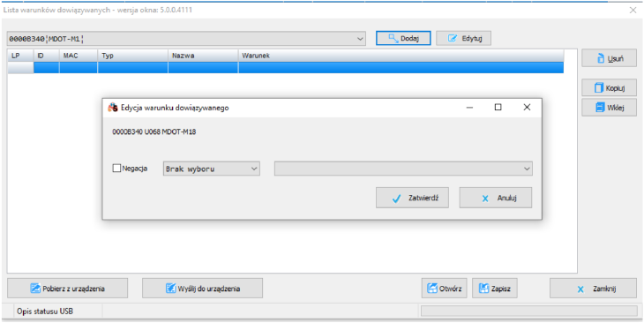Click the magnifier icon on Dodaj button
The width and height of the screenshot is (644, 323).
(393, 38)
